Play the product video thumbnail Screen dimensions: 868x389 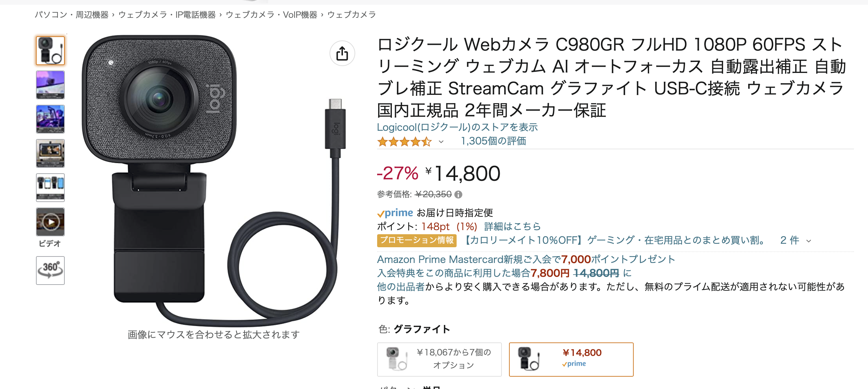pos(50,222)
